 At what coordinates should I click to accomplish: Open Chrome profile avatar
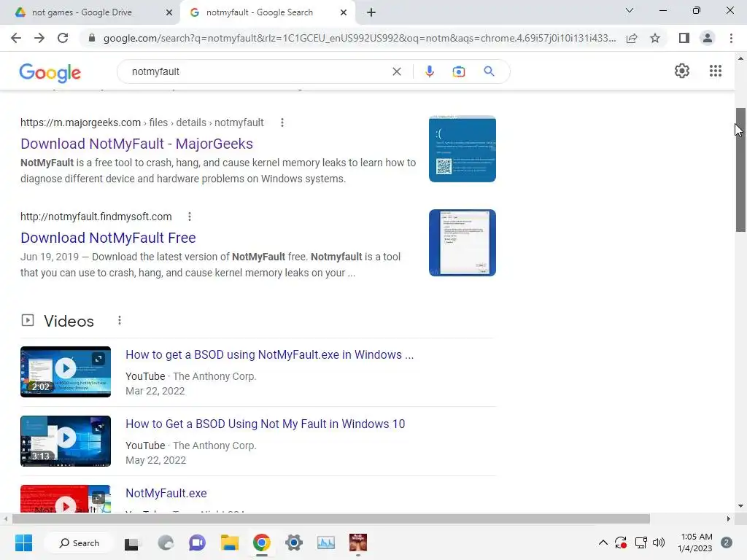point(708,38)
